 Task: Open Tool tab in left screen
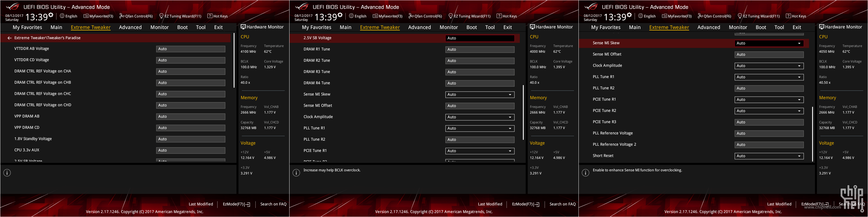[x=200, y=27]
